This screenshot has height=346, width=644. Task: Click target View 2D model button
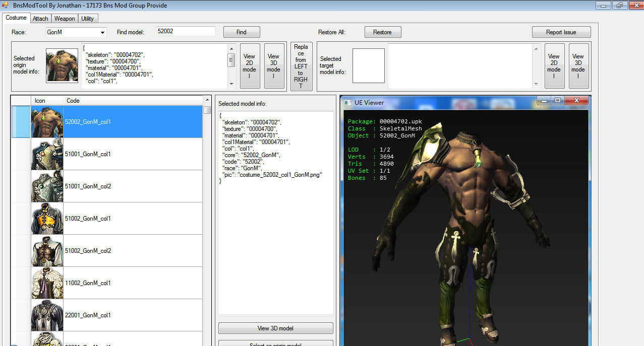point(554,66)
